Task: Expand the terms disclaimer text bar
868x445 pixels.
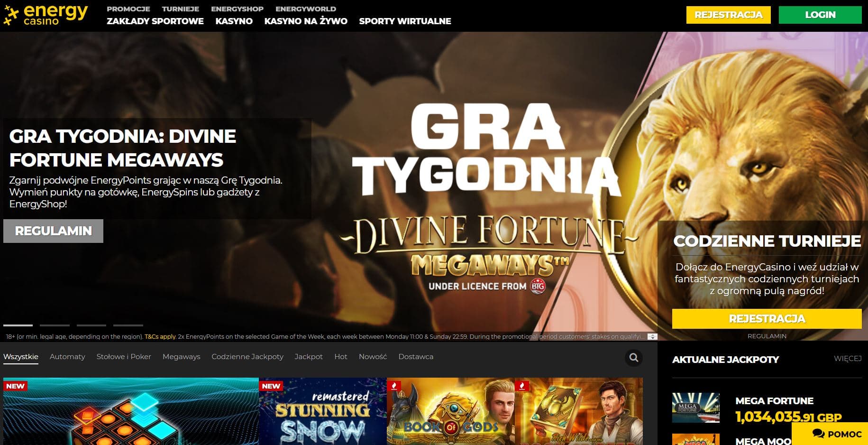Action: click(652, 336)
